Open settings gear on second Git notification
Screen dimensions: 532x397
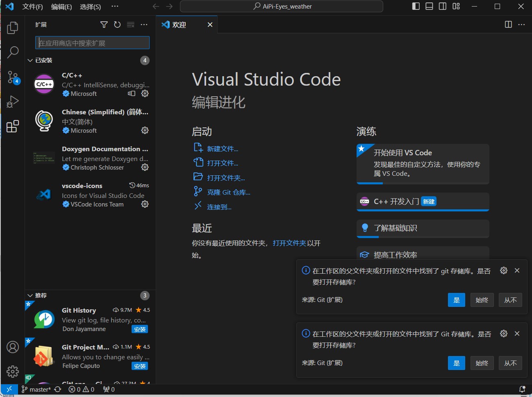coord(504,333)
